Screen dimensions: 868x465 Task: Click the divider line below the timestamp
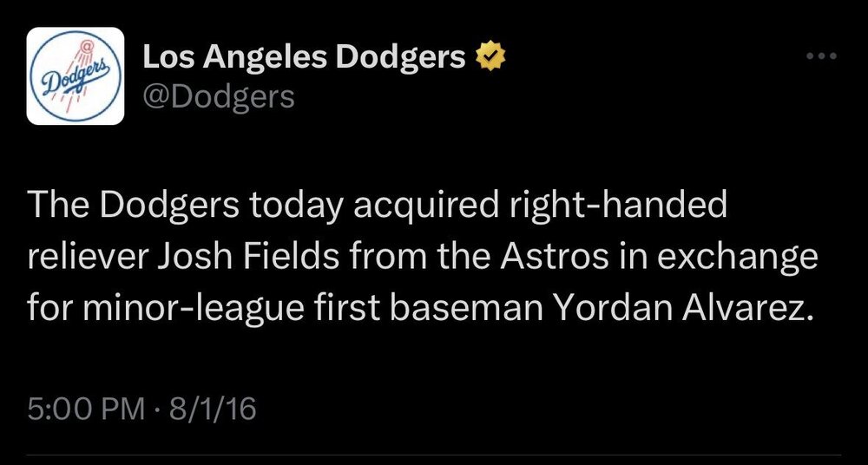[x=434, y=455]
